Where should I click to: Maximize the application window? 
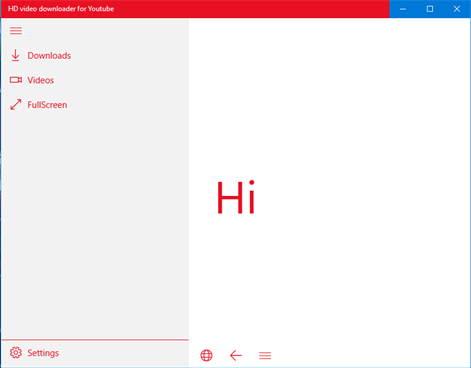coord(430,9)
